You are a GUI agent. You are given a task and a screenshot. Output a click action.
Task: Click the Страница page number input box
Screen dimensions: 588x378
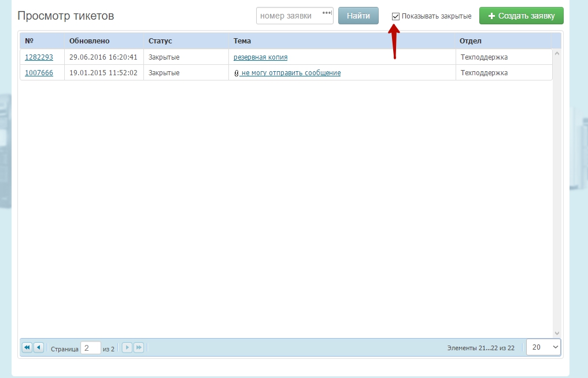click(90, 348)
